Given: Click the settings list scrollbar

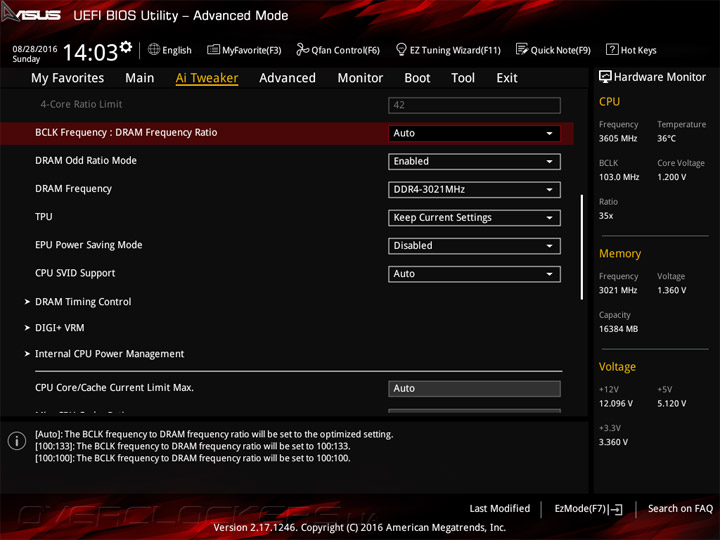Looking at the screenshot, I should [x=582, y=247].
